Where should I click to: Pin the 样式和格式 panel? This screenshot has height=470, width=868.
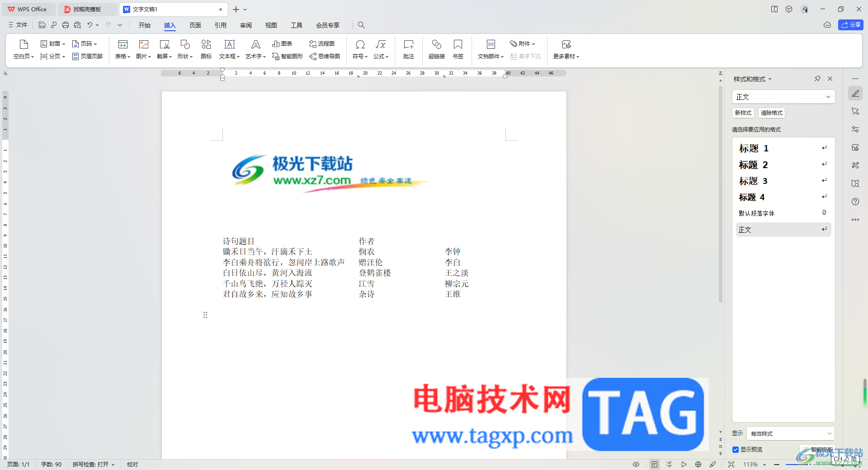pos(817,79)
